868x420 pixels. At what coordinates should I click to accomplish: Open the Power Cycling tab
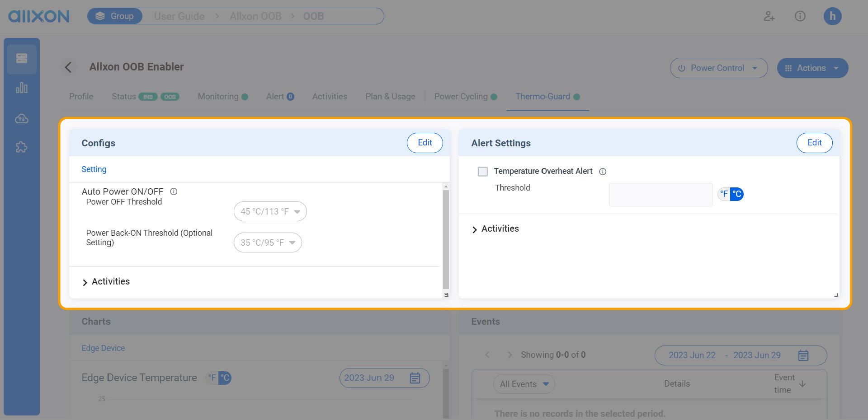click(461, 97)
